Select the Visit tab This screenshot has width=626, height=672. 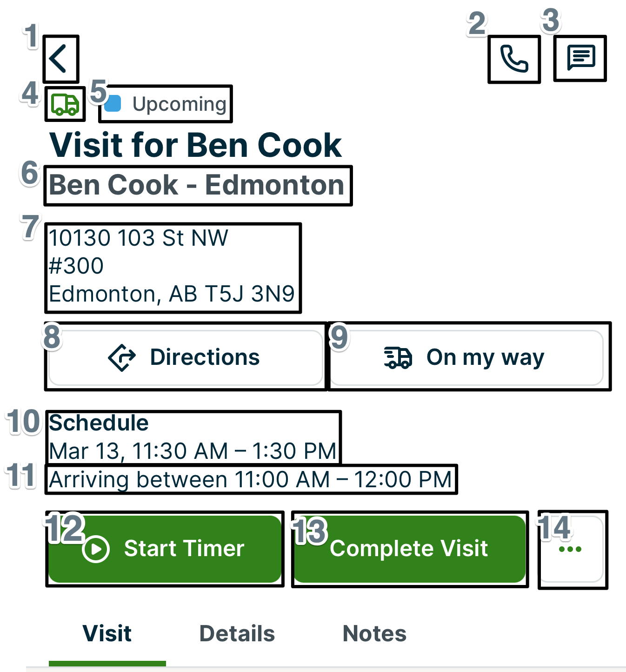tap(107, 633)
